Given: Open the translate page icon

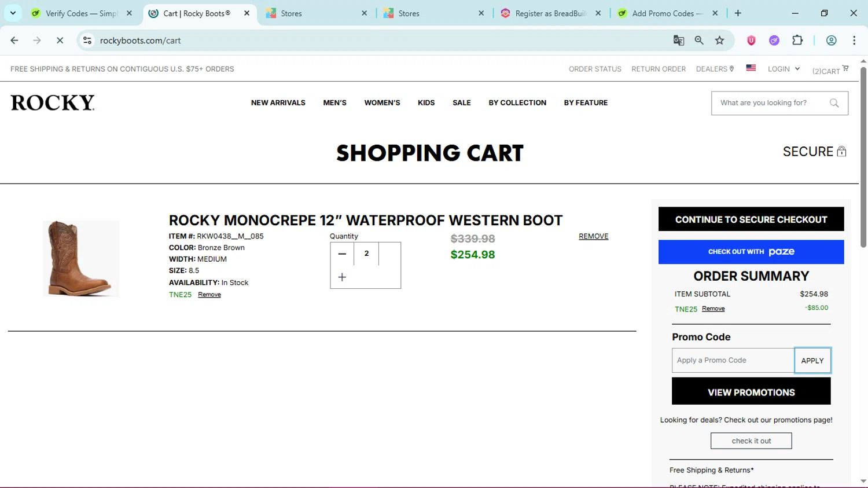Looking at the screenshot, I should tap(679, 41).
